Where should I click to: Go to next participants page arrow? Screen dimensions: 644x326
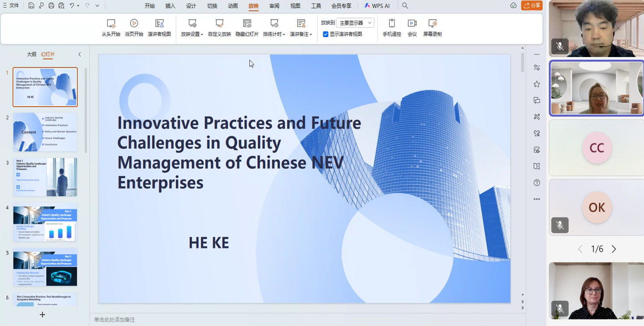coord(614,249)
